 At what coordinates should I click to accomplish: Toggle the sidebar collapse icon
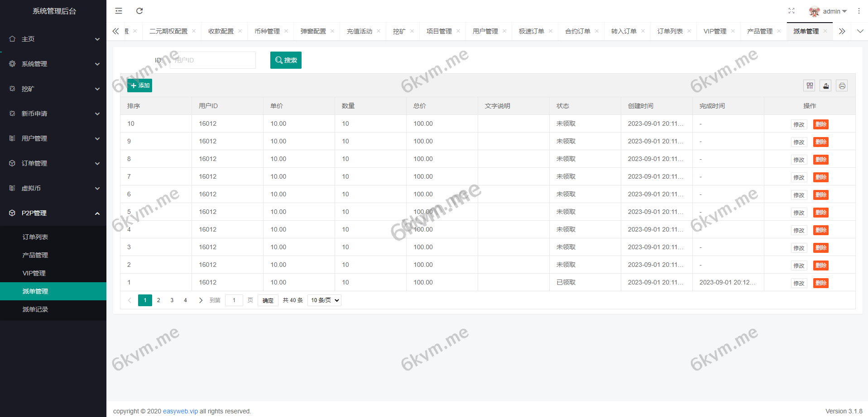coord(118,10)
